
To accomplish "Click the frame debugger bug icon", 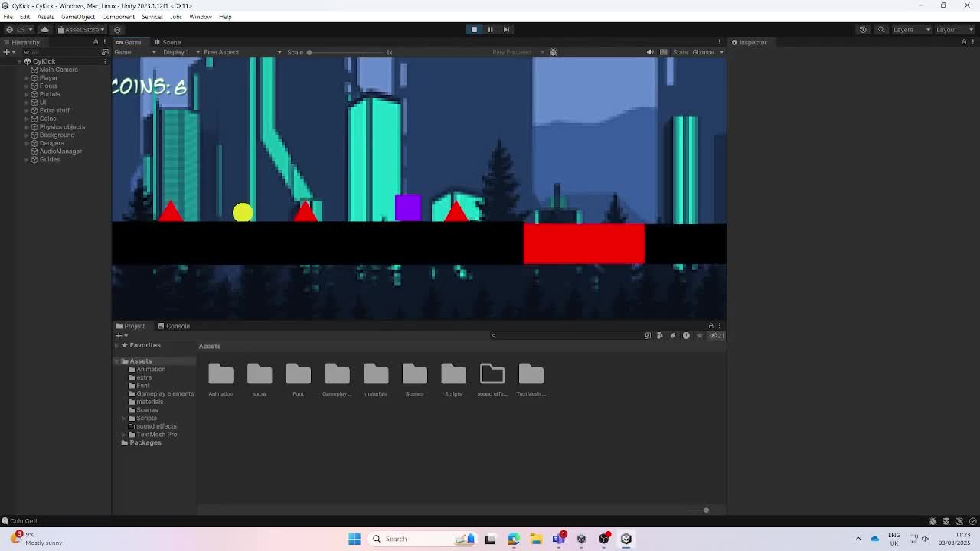I will tap(554, 52).
